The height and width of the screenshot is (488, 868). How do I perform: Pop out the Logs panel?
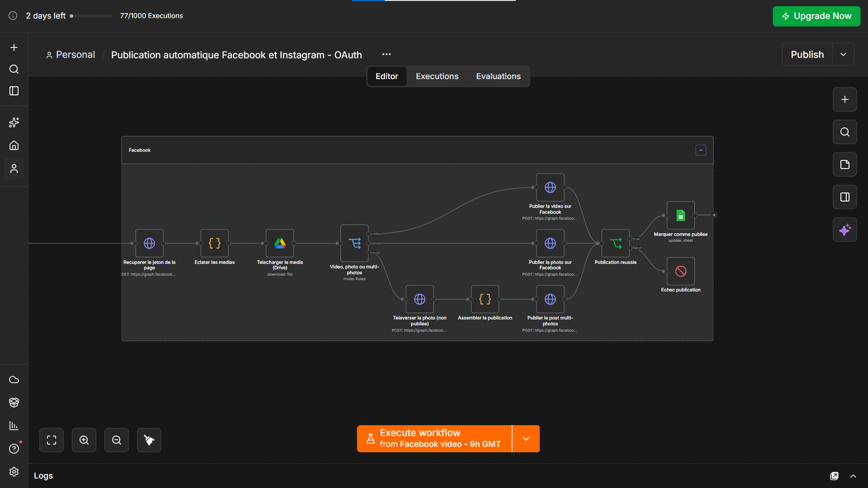tap(834, 476)
